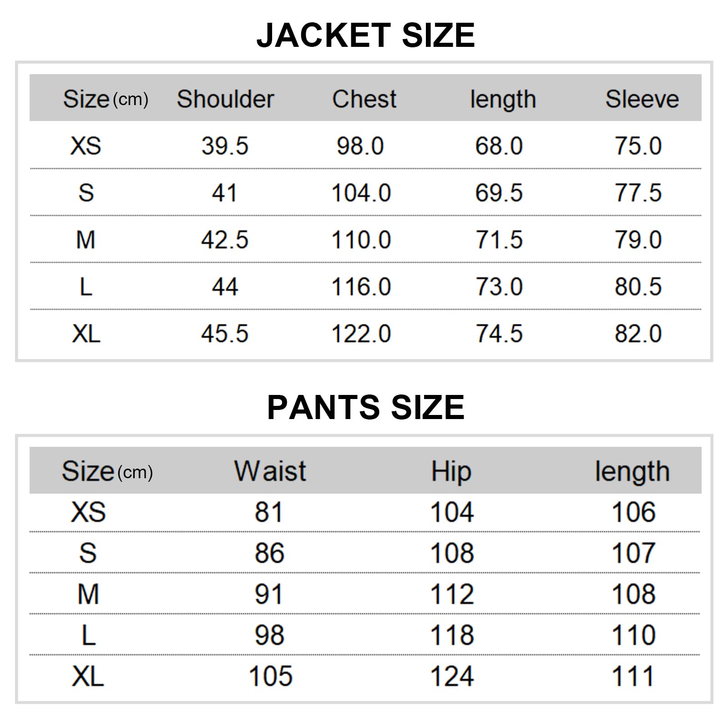Select the Waist column header
Image resolution: width=728 pixels, height=728 pixels.
click(x=270, y=471)
